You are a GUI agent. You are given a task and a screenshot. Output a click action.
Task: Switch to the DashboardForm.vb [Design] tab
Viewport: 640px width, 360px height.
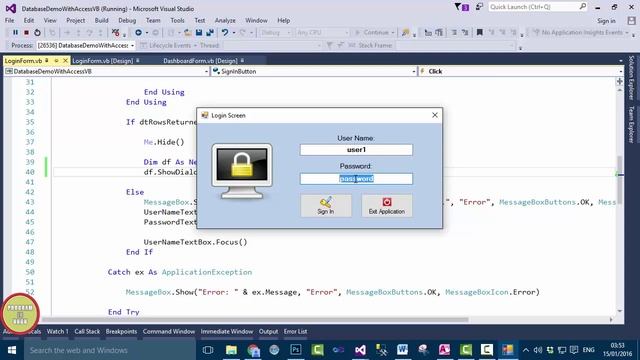200,60
